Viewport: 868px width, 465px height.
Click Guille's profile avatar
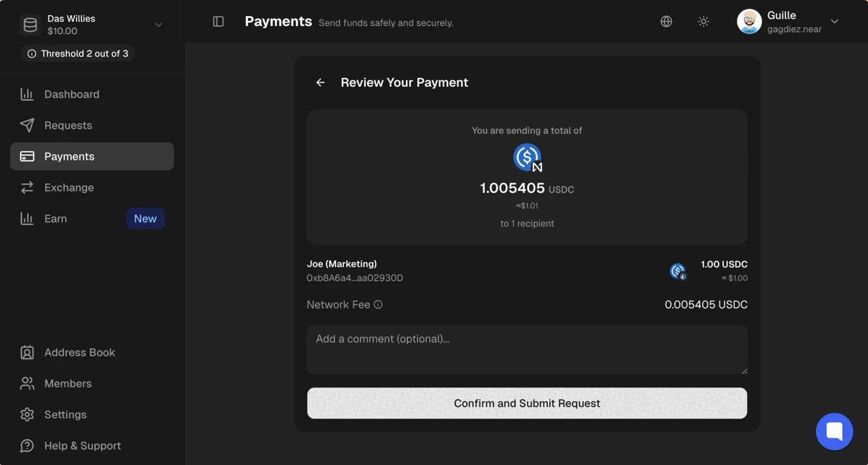point(749,22)
